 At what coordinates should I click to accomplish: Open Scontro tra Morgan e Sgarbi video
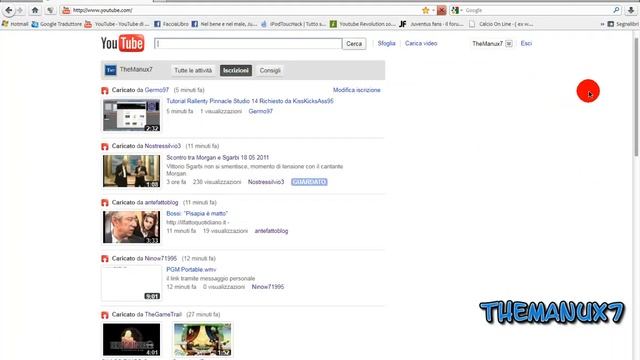coord(218,157)
